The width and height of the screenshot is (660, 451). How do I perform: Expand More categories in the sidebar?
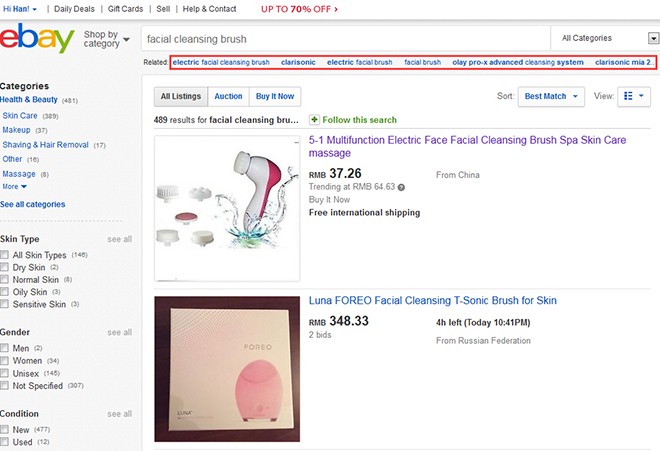point(14,187)
